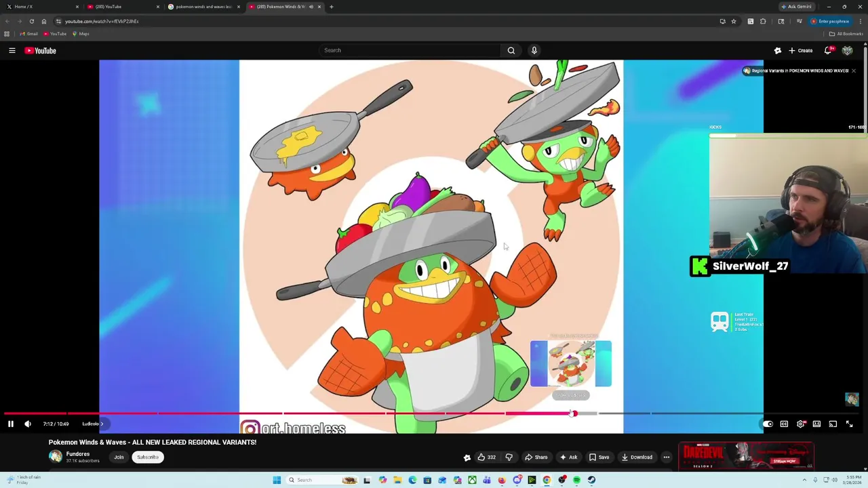Viewport: 868px width, 488px height.
Task: Click the Windows taskbar search box
Action: [x=322, y=480]
